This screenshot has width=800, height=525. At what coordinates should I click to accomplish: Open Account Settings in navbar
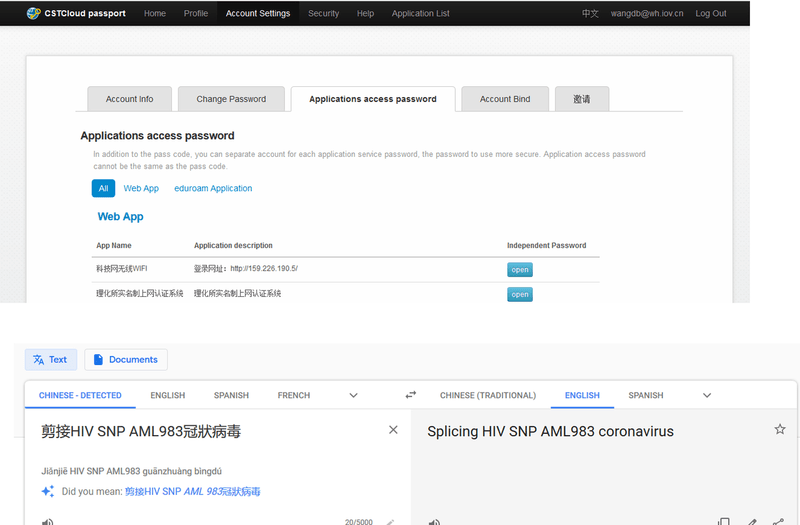point(258,13)
